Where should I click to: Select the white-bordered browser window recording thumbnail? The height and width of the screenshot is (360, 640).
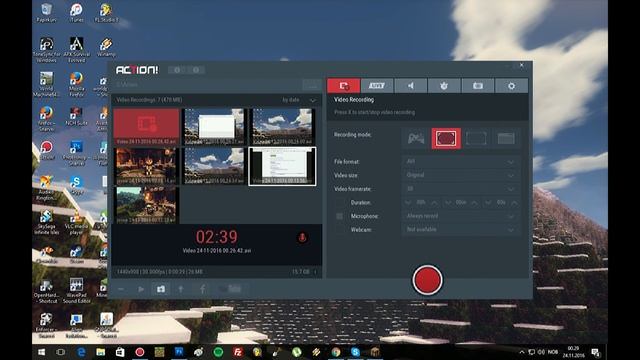tap(282, 166)
